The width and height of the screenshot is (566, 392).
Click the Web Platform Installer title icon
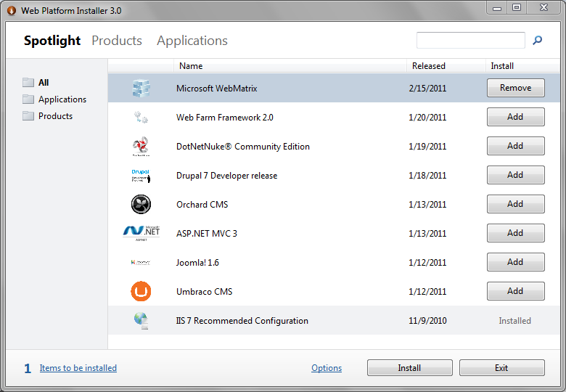(12, 11)
